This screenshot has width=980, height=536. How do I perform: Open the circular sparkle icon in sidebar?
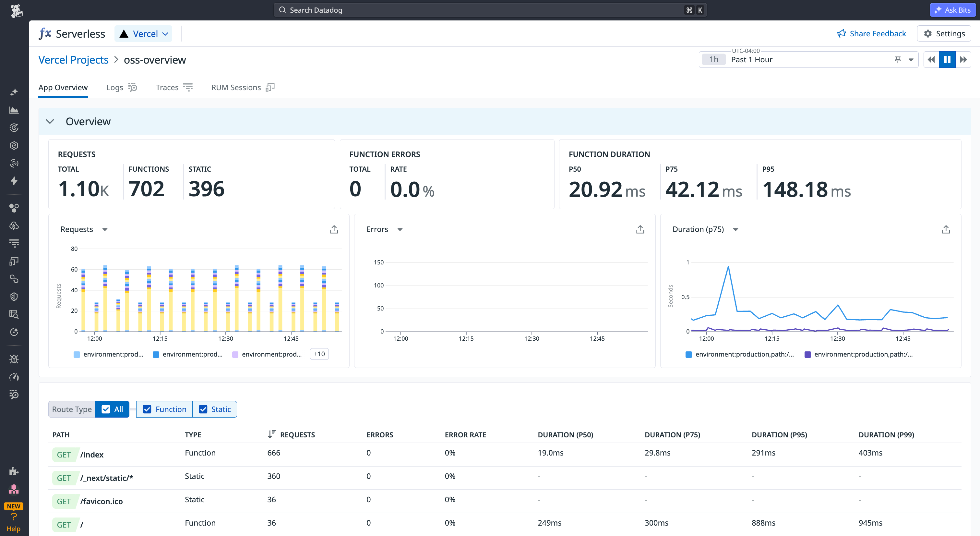click(x=14, y=332)
